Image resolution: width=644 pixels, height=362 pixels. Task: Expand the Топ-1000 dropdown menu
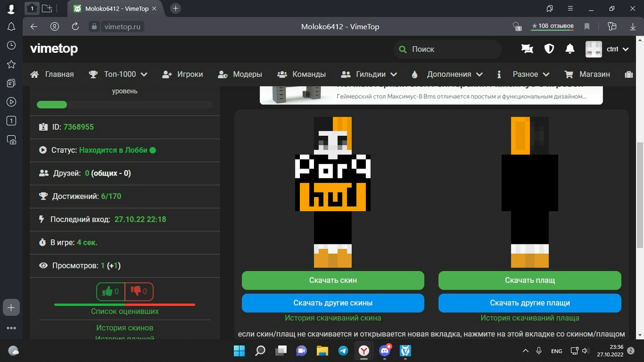point(119,74)
